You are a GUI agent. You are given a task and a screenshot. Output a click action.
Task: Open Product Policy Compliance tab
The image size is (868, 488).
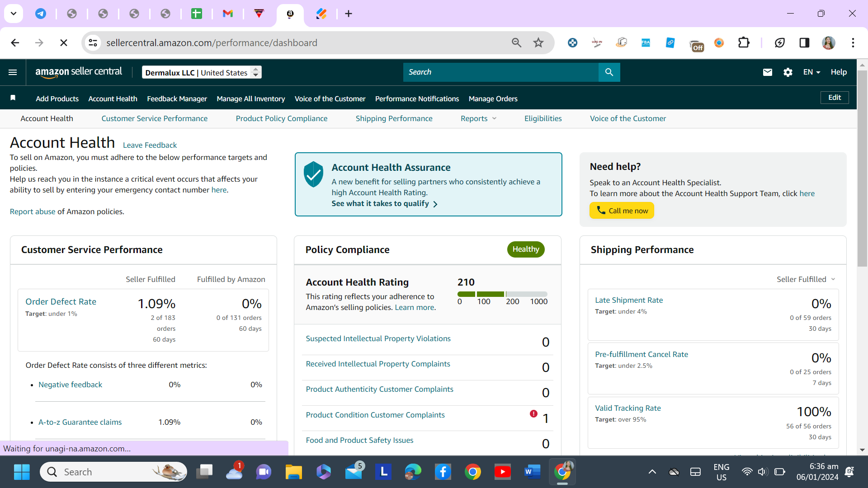(x=282, y=118)
